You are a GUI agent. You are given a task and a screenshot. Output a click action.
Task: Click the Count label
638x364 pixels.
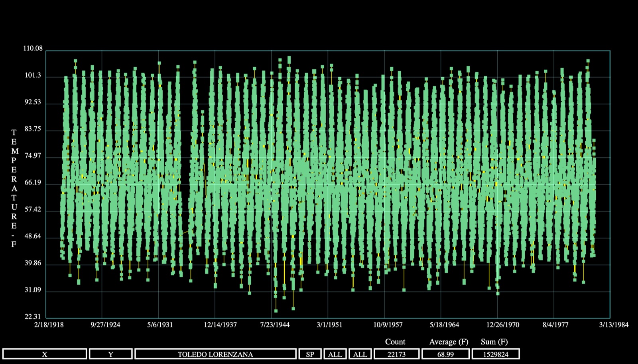click(395, 342)
